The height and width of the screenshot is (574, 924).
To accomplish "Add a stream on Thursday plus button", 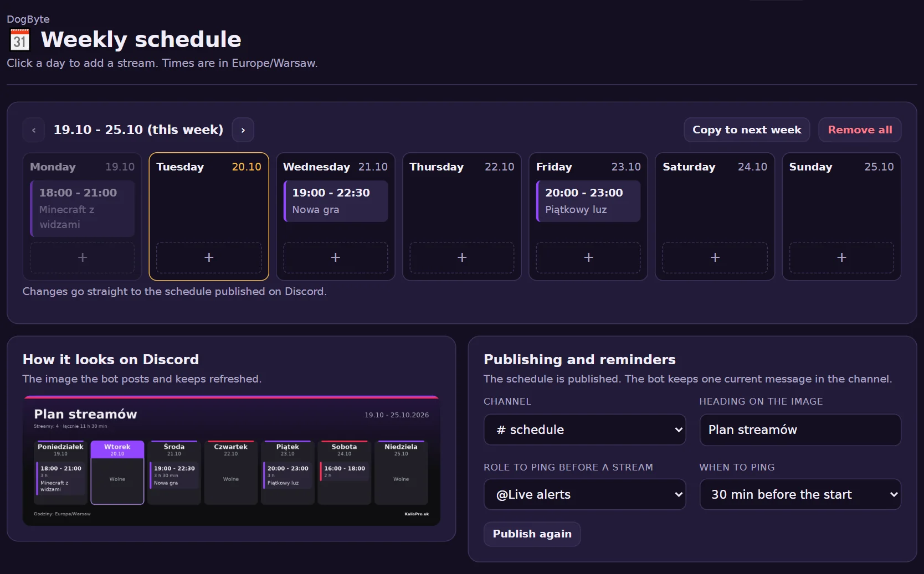I will pos(462,257).
